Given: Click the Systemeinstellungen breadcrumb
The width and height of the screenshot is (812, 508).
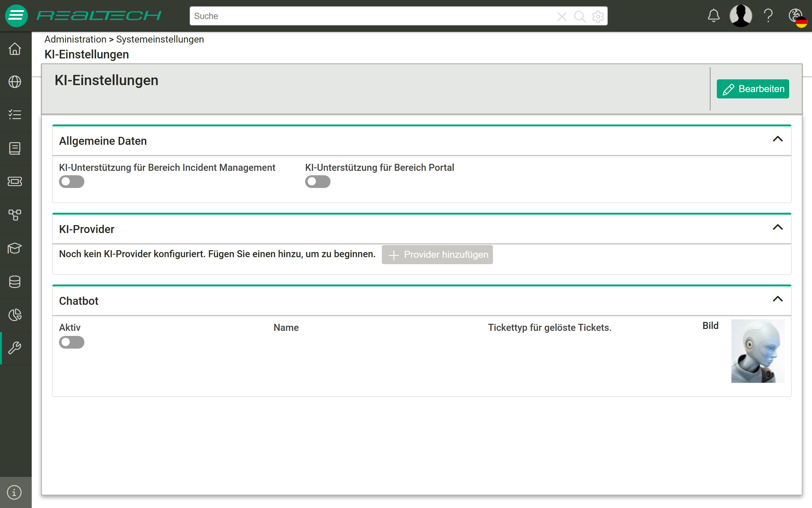Looking at the screenshot, I should (160, 39).
